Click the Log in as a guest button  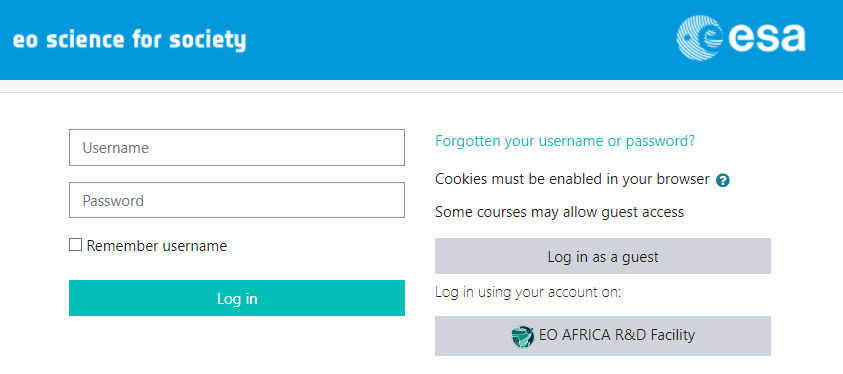[603, 256]
